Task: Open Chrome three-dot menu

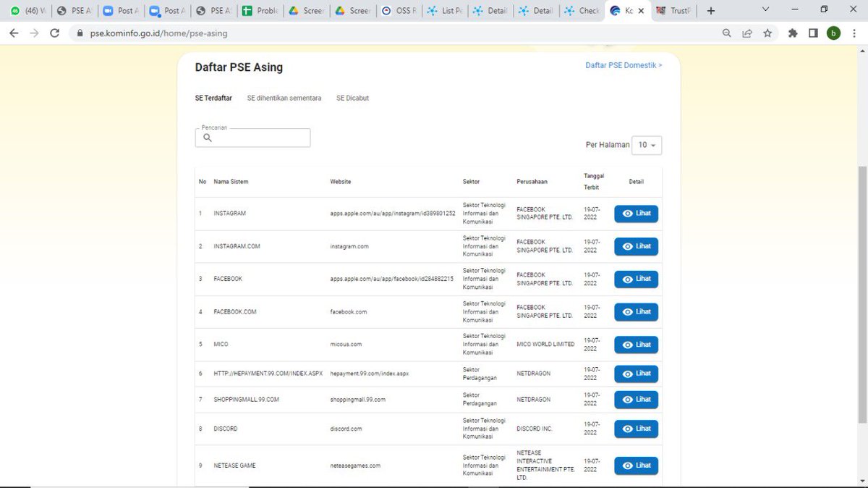Action: click(x=854, y=33)
